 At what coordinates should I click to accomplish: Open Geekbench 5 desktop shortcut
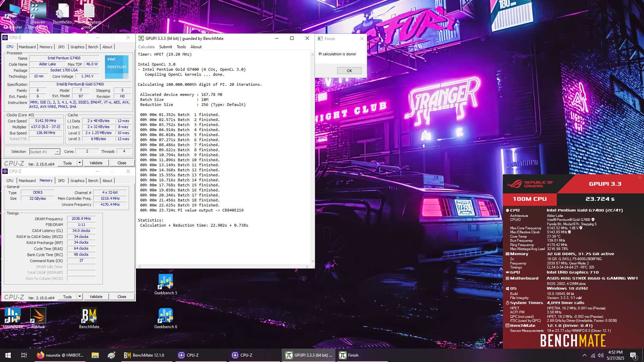pos(166,285)
